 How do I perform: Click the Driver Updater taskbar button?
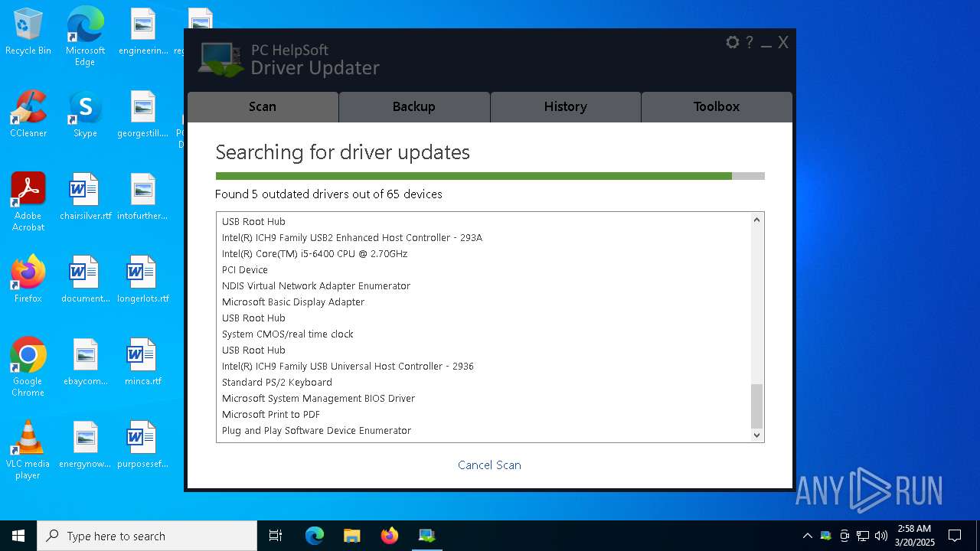(426, 536)
